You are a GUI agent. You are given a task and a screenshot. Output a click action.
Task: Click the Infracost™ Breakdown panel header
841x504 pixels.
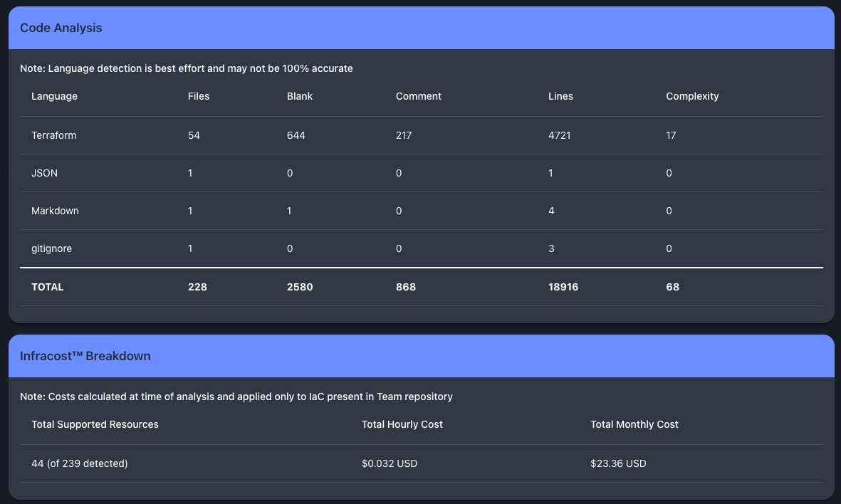[x=85, y=356]
